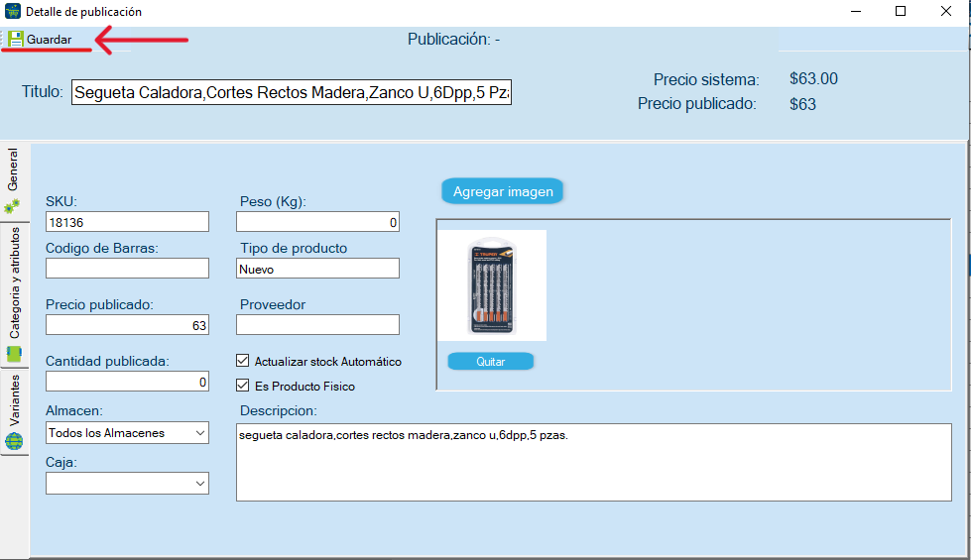The image size is (971, 560).
Task: Toggle Actualizar stock Automático checkbox
Action: (x=243, y=361)
